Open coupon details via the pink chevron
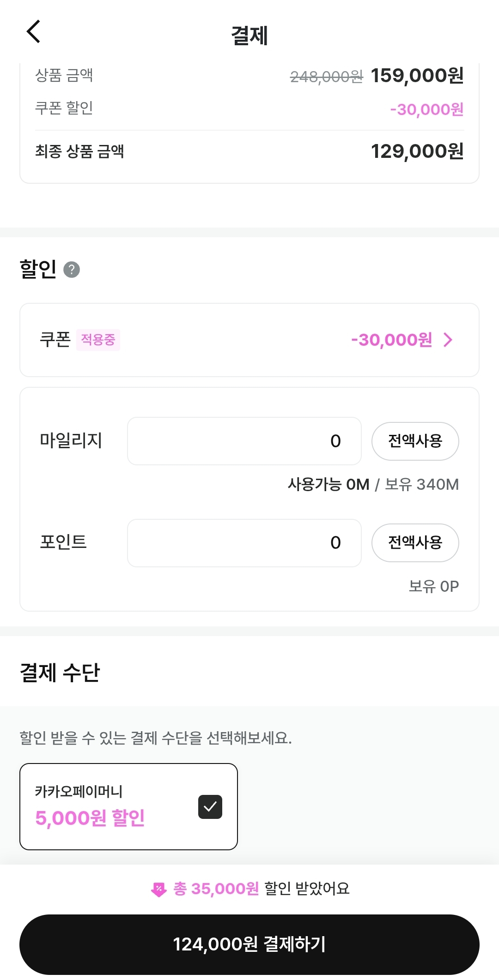 [x=448, y=340]
